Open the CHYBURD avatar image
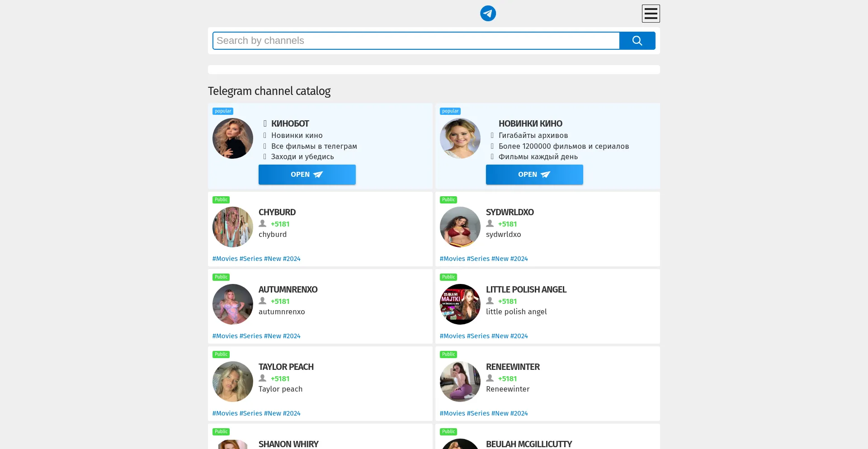 coord(233,227)
